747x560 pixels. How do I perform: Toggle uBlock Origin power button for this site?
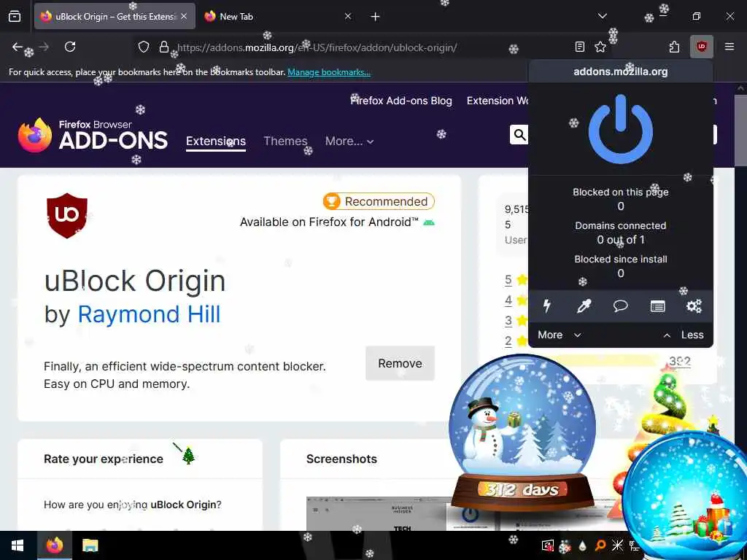tap(620, 129)
